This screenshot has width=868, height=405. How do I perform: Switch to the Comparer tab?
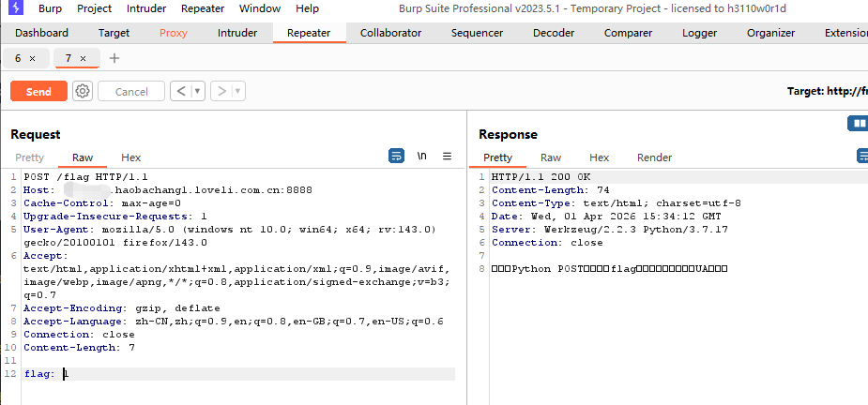tap(629, 33)
